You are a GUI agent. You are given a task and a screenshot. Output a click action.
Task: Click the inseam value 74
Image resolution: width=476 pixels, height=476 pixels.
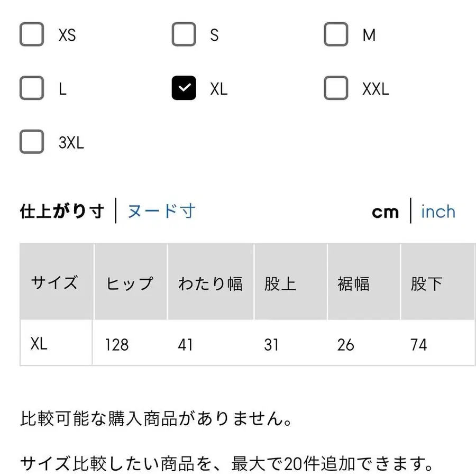(x=419, y=345)
